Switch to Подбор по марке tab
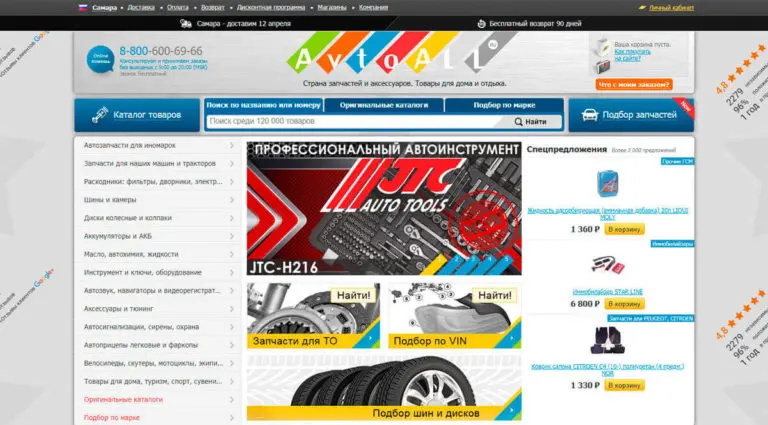Viewport: 768px width, 425px height. pyautogui.click(x=504, y=105)
